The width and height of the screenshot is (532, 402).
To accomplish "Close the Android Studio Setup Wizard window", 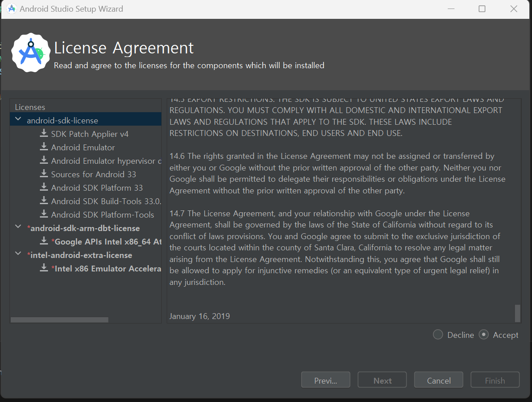I will [514, 9].
